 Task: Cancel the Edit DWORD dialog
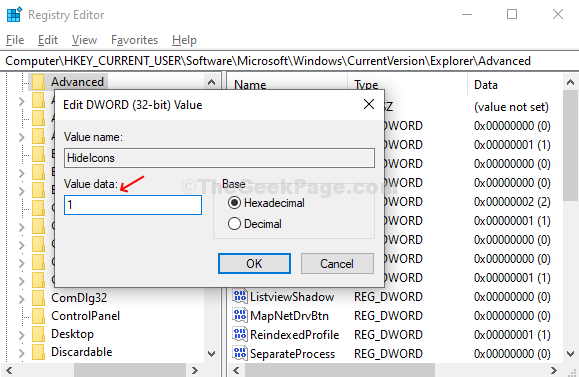tap(337, 264)
